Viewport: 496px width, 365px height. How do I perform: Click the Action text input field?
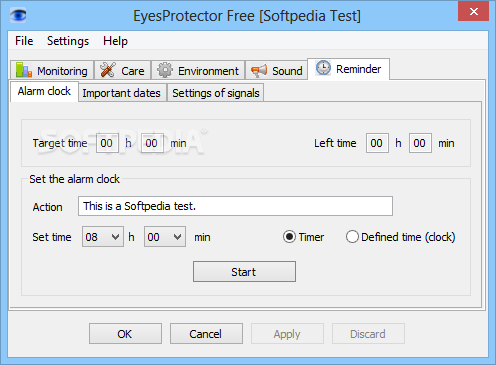pos(235,206)
